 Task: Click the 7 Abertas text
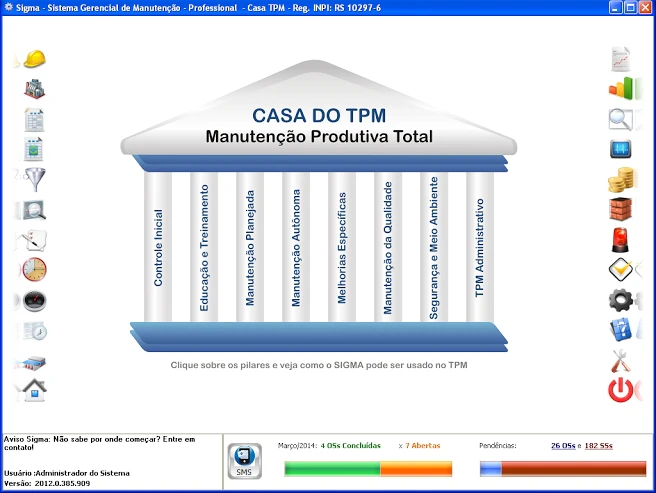click(x=423, y=446)
